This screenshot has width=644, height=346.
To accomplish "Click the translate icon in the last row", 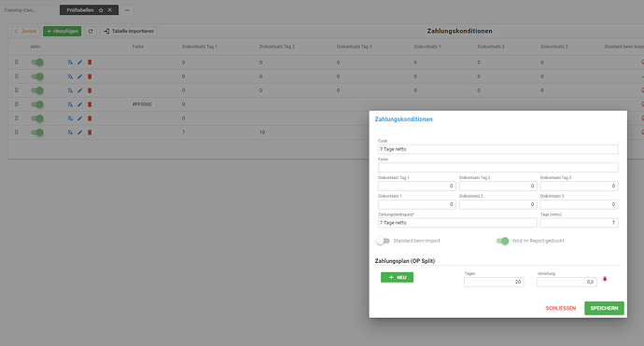I will click(70, 132).
